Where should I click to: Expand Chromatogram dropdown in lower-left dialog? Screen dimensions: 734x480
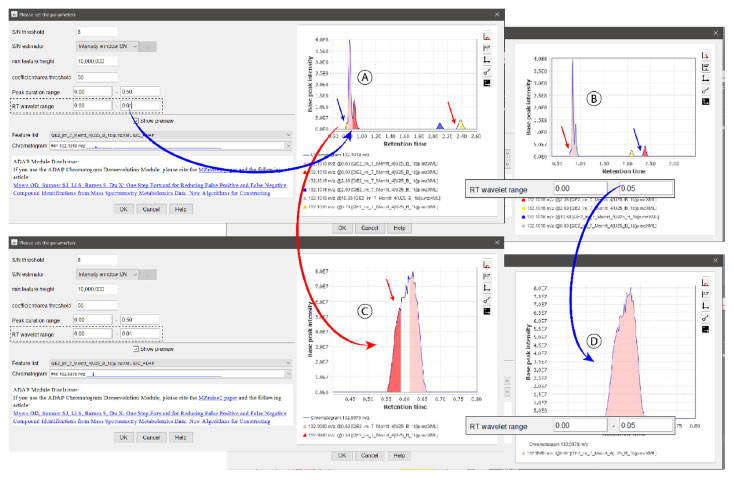291,374
